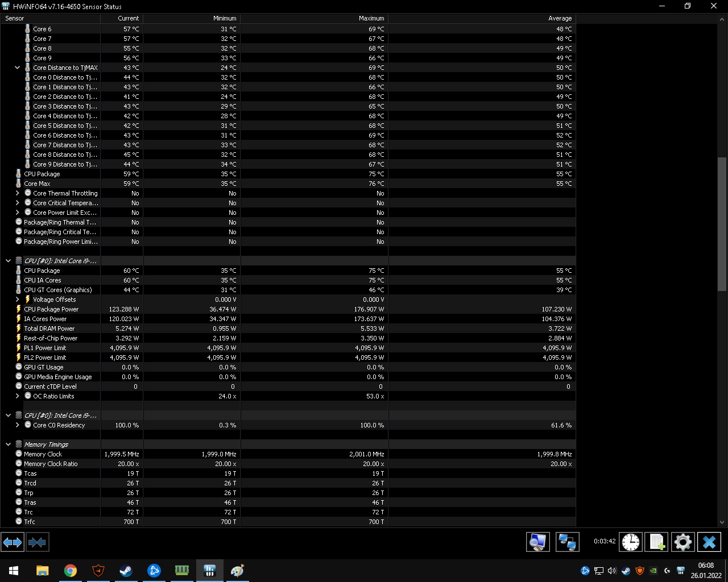Select the Core 9 temperature row

[x=288, y=58]
